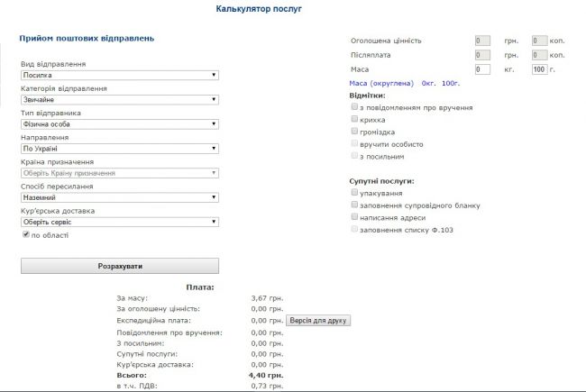The height and width of the screenshot is (392, 586).
Task: Click the 'Калькулятор послуг' page heading
Action: 259,9
